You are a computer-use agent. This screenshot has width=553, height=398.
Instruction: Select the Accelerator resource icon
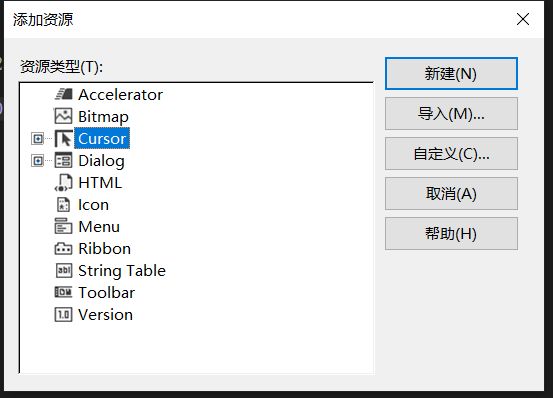point(63,94)
